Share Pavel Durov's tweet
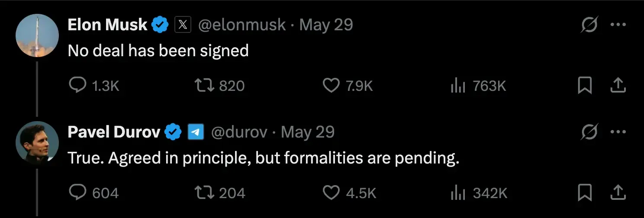The image size is (644, 218). pos(618,192)
